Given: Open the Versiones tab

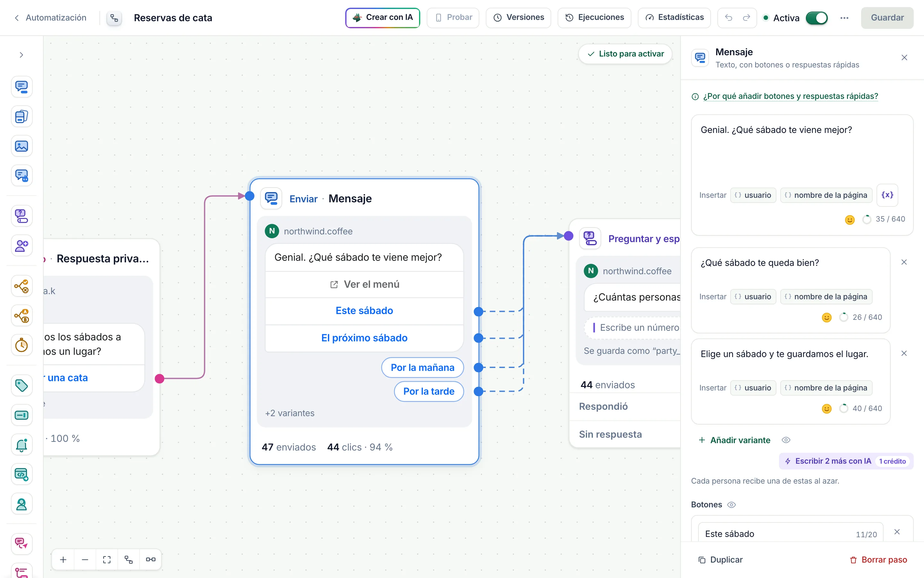Looking at the screenshot, I should coord(518,18).
